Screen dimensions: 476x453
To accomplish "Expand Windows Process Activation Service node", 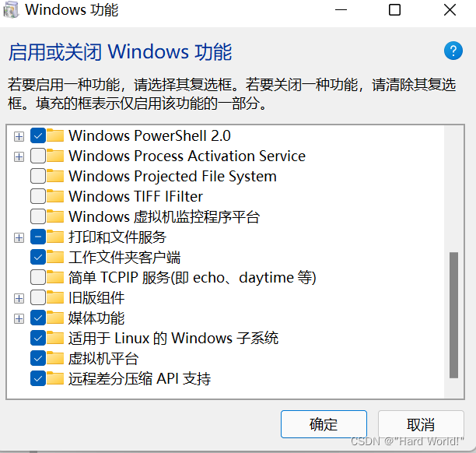I will point(19,156).
